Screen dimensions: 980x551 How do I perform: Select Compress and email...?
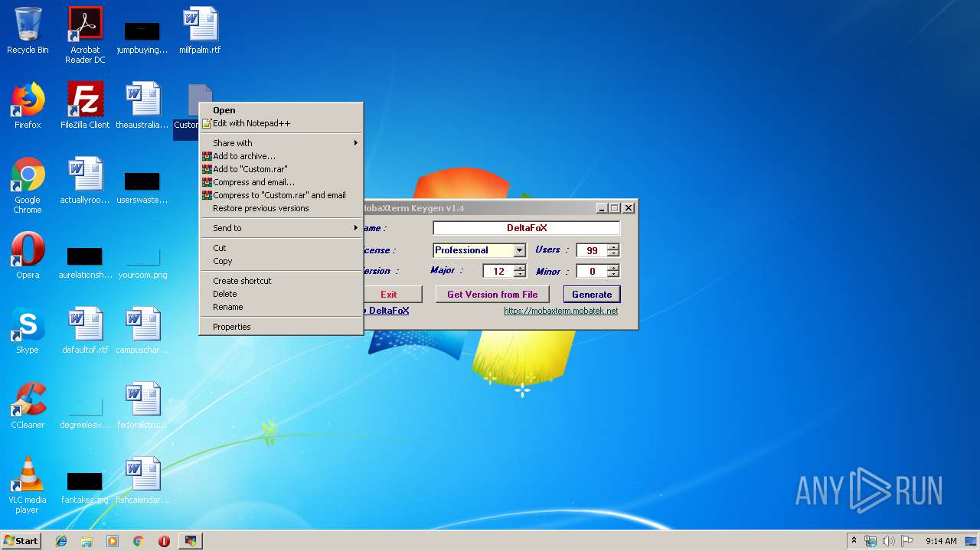point(281,182)
